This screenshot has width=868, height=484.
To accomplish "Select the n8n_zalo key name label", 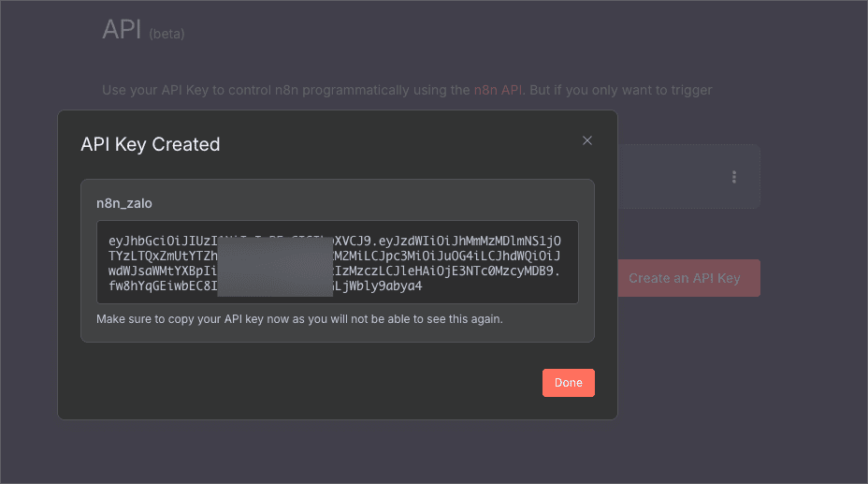I will pyautogui.click(x=124, y=202).
